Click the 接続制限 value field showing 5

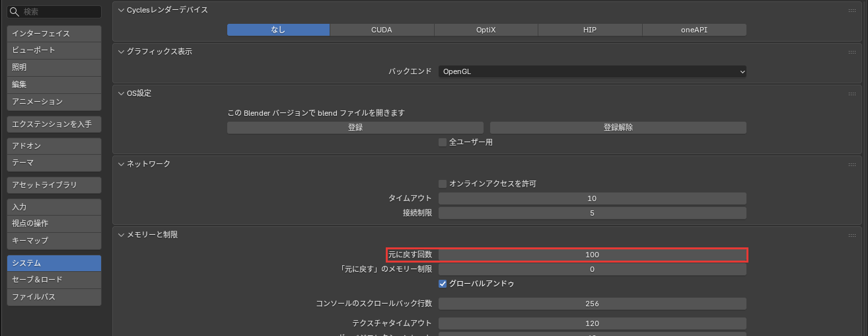[x=593, y=213]
